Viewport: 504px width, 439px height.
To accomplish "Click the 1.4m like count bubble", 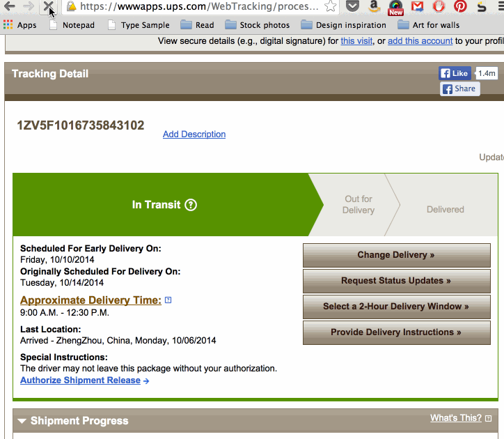I will (x=487, y=73).
